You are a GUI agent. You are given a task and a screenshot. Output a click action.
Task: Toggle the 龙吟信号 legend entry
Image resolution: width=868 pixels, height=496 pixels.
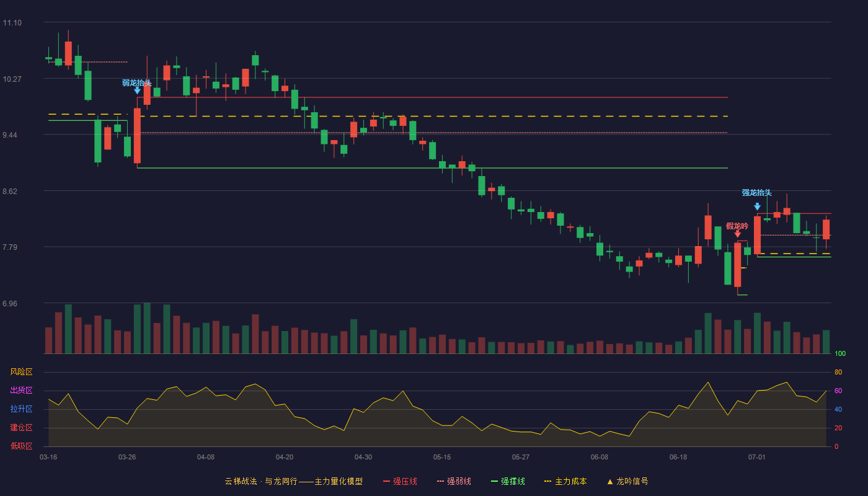(627, 481)
